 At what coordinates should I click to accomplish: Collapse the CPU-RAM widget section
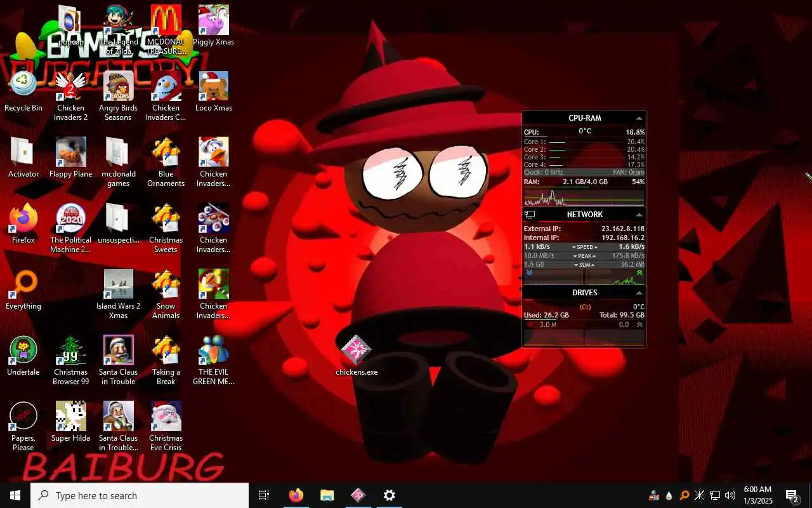point(639,118)
